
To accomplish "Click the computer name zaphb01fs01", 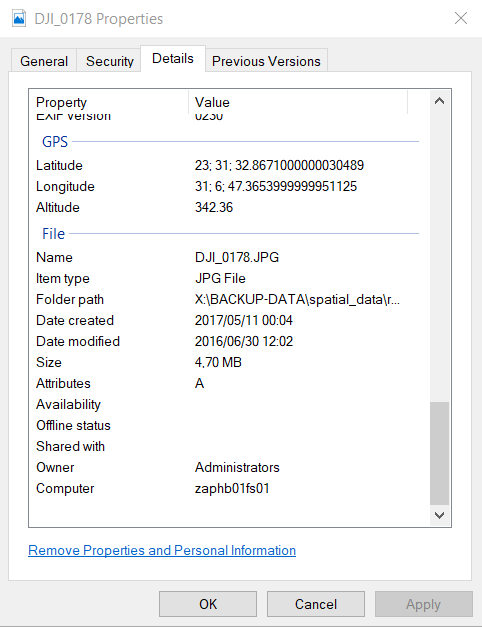I will pyautogui.click(x=232, y=488).
